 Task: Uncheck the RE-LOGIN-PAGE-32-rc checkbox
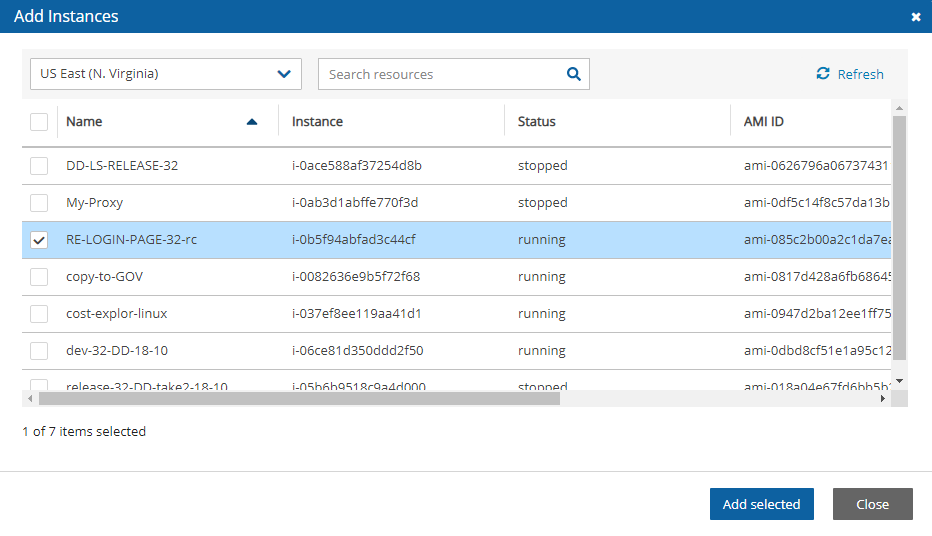pyautogui.click(x=39, y=240)
